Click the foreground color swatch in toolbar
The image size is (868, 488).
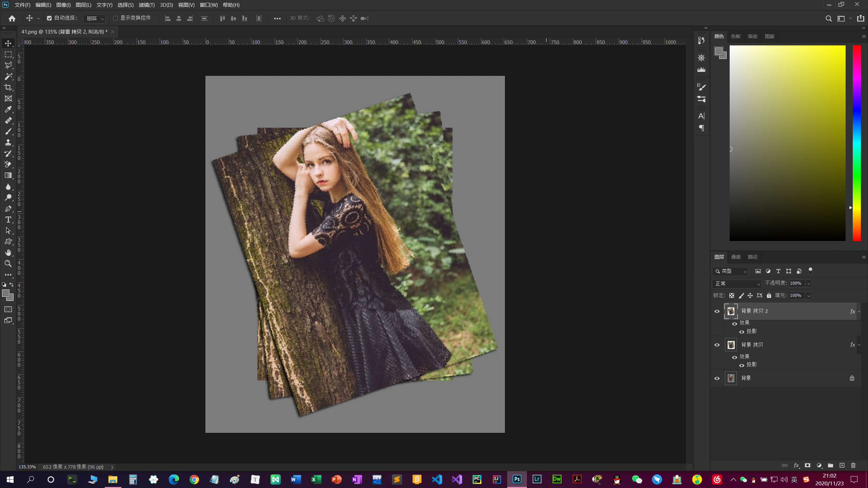(5, 293)
